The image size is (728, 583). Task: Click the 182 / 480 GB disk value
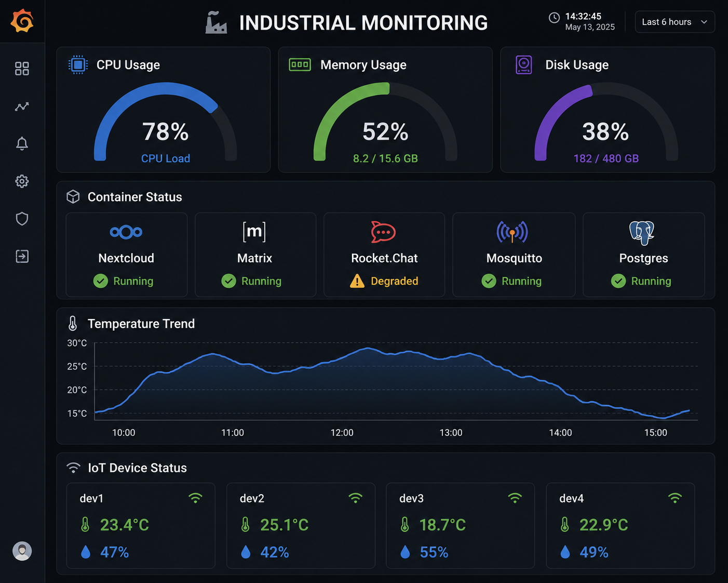(x=606, y=158)
